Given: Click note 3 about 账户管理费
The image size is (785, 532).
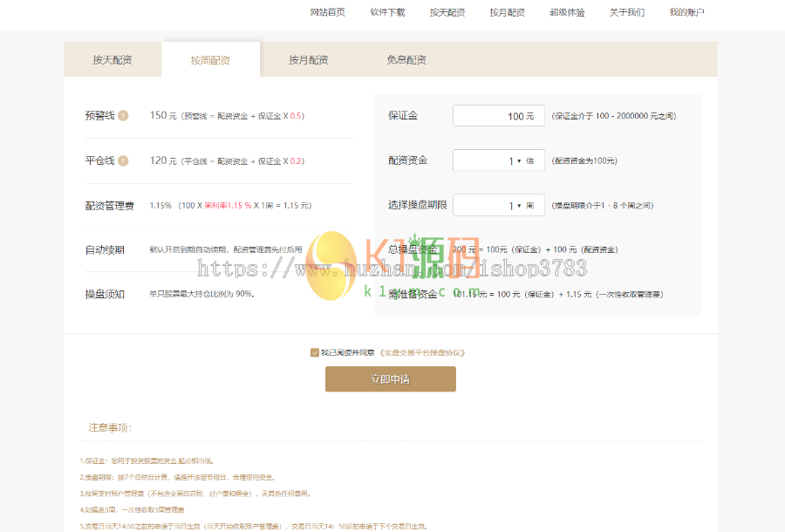Looking at the screenshot, I should point(195,494).
